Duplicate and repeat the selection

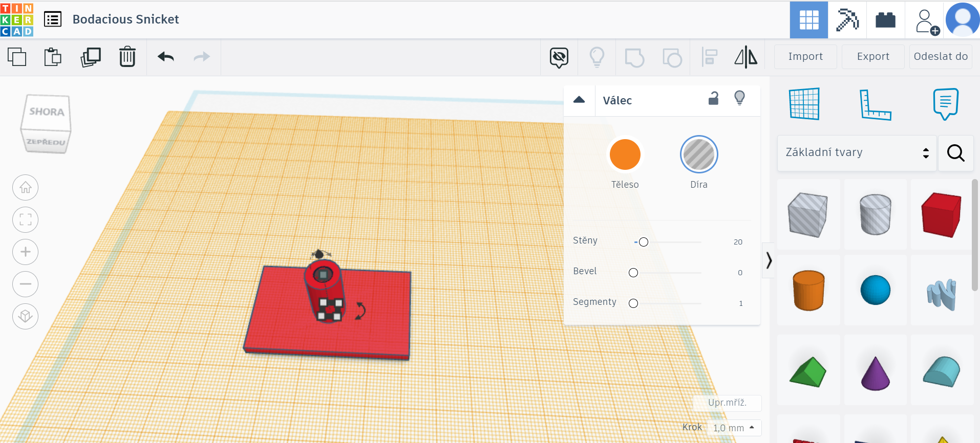click(x=91, y=57)
